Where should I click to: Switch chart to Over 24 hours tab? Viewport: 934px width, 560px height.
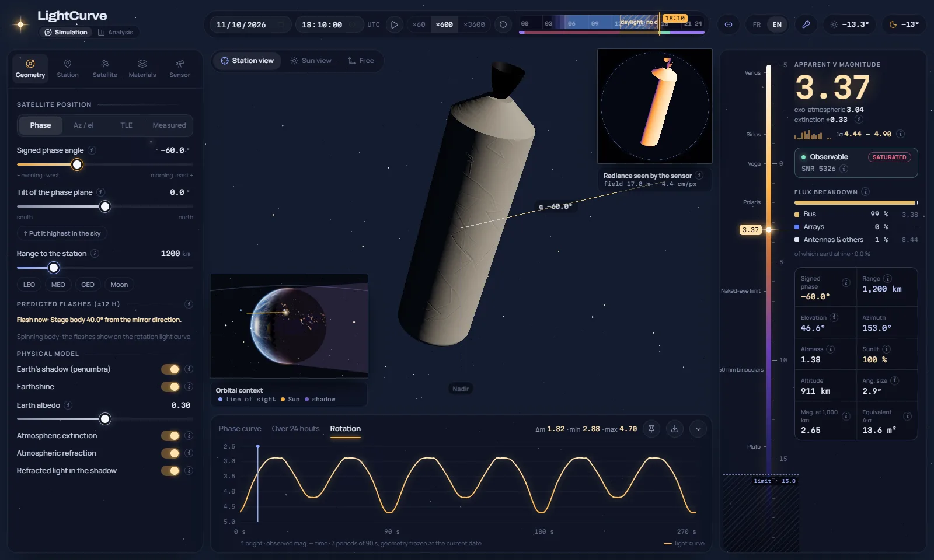(x=295, y=429)
